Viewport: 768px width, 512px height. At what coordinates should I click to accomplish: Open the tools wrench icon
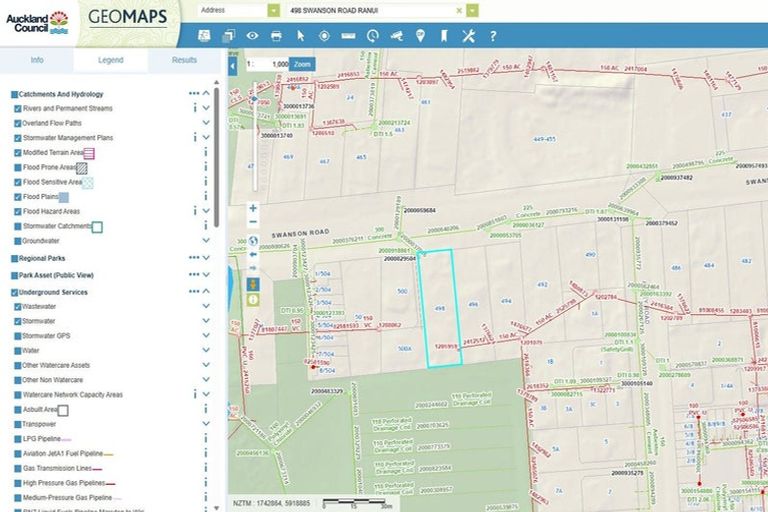[468, 36]
